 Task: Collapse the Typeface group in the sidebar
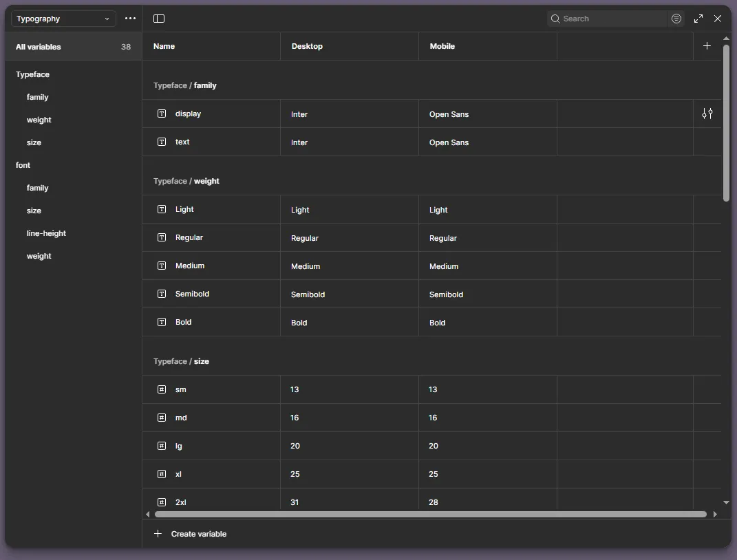pos(32,74)
